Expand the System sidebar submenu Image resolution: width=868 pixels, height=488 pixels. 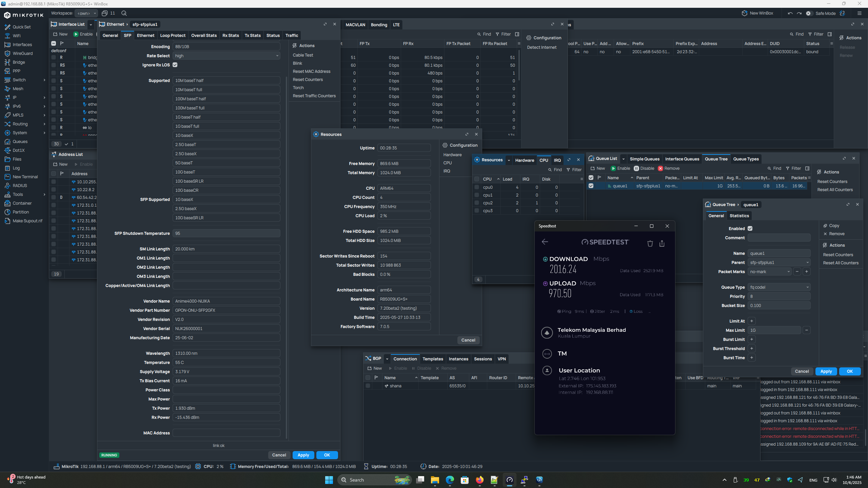click(x=44, y=133)
